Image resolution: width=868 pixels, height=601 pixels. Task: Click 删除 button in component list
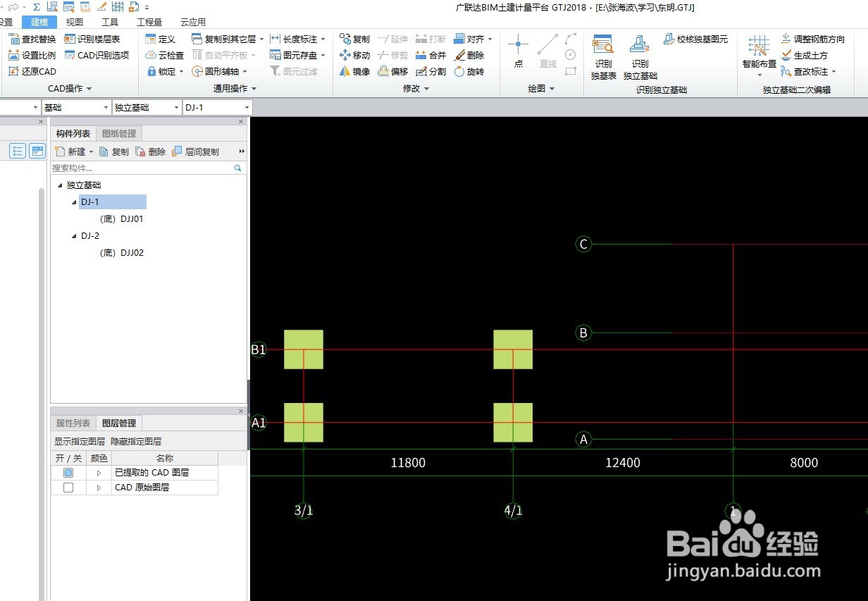151,151
